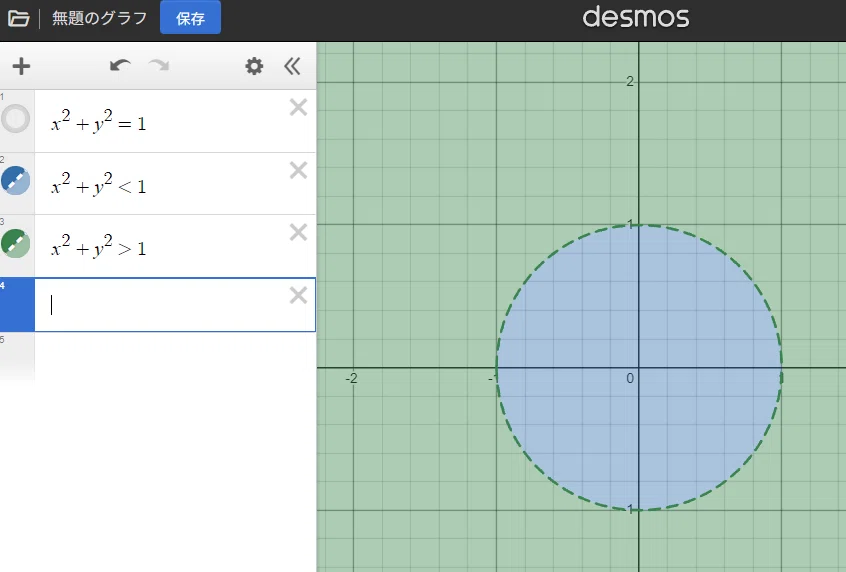Delete the empty expression row 4
846x572 pixels.
click(298, 295)
